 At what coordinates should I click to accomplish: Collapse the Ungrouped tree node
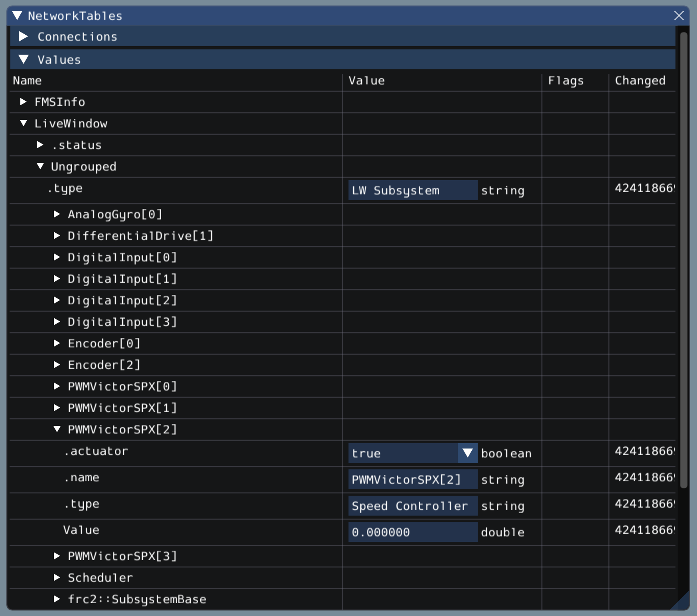(x=40, y=167)
